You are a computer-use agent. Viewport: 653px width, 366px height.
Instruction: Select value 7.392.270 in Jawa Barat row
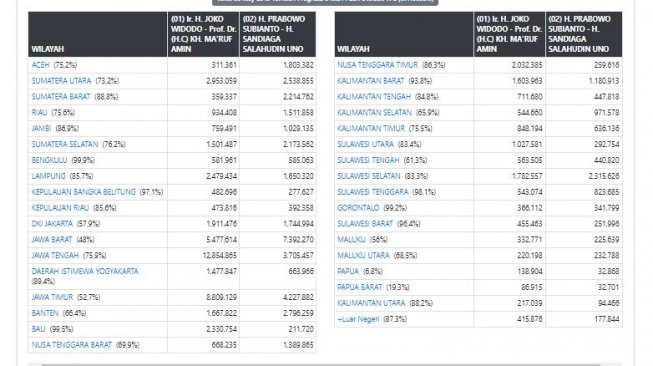298,239
